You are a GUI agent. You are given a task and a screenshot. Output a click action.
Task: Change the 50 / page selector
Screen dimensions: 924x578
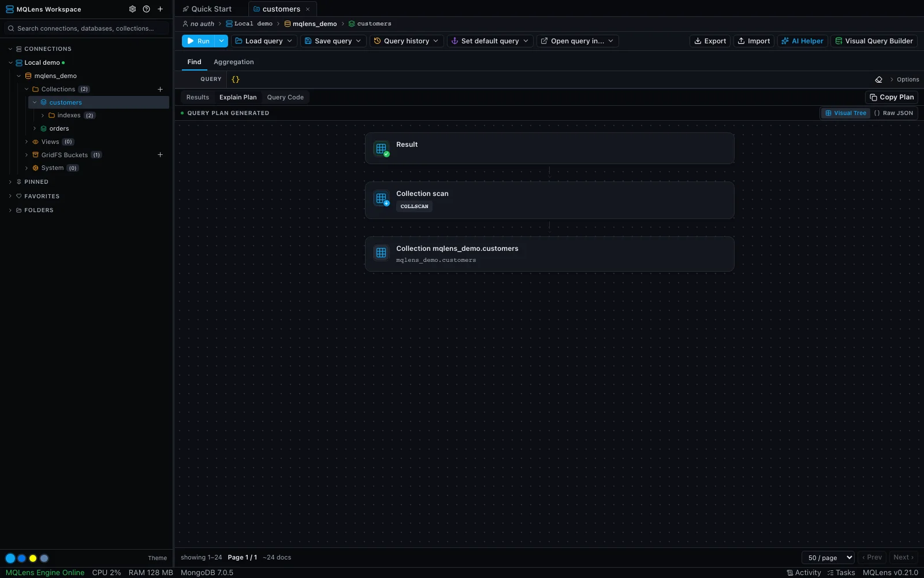point(828,558)
